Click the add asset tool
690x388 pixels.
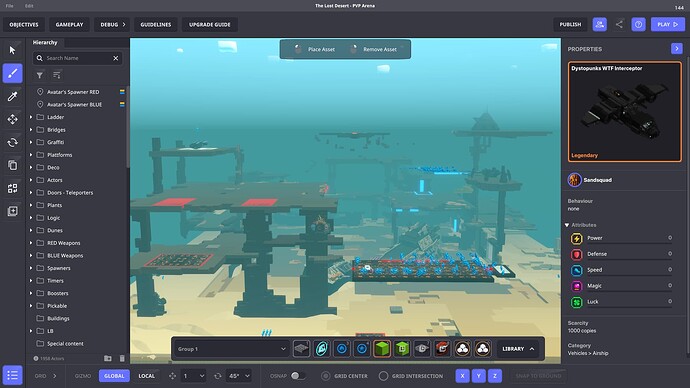tap(12, 211)
